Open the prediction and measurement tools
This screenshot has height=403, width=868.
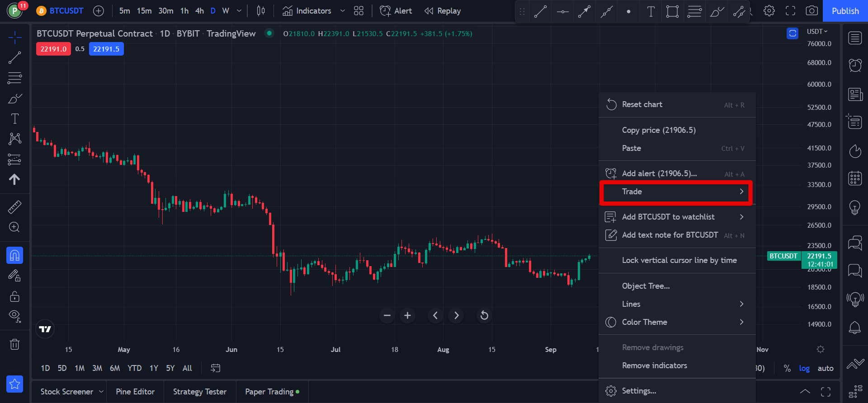pyautogui.click(x=14, y=159)
